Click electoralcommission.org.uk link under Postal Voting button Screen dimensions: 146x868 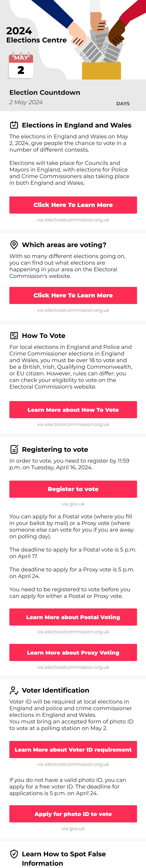point(73,632)
